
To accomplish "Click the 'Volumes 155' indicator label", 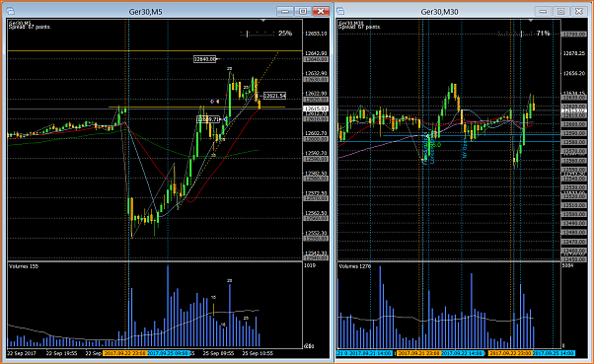I will (24, 266).
